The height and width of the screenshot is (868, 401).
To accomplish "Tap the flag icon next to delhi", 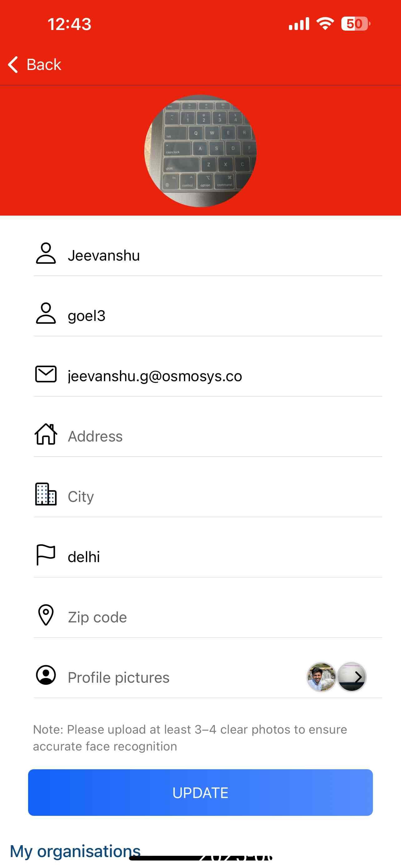I will [46, 555].
